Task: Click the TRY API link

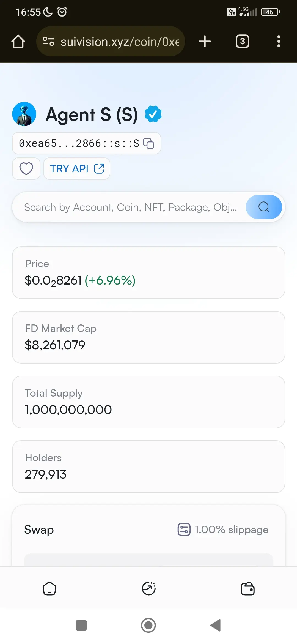Action: (77, 168)
